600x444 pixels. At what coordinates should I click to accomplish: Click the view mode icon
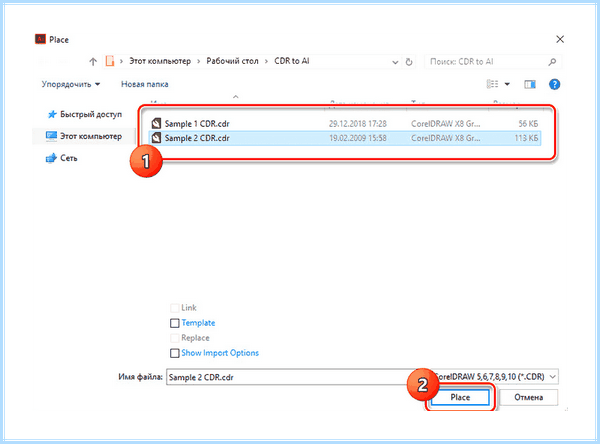coord(492,84)
